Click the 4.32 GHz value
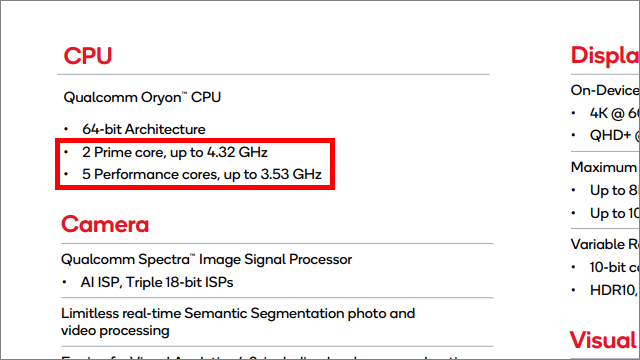 click(237, 152)
